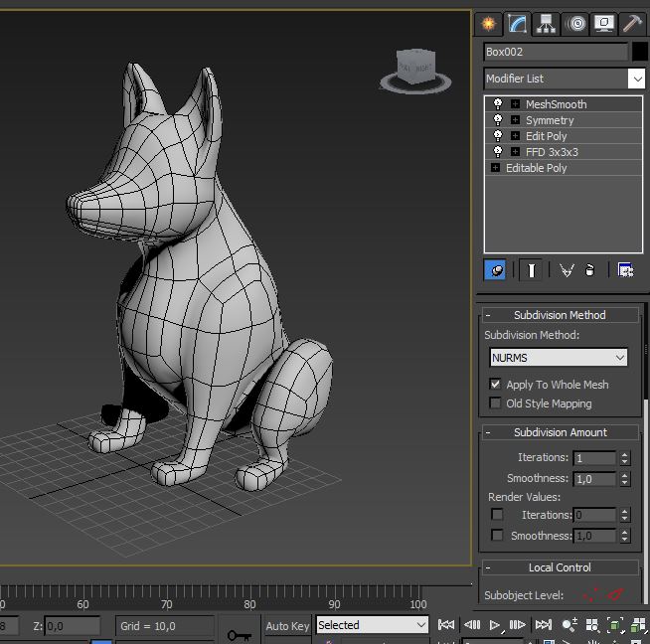Screen dimensions: 650x644
Task: Click the Box002 object color swatch
Action: pos(639,52)
